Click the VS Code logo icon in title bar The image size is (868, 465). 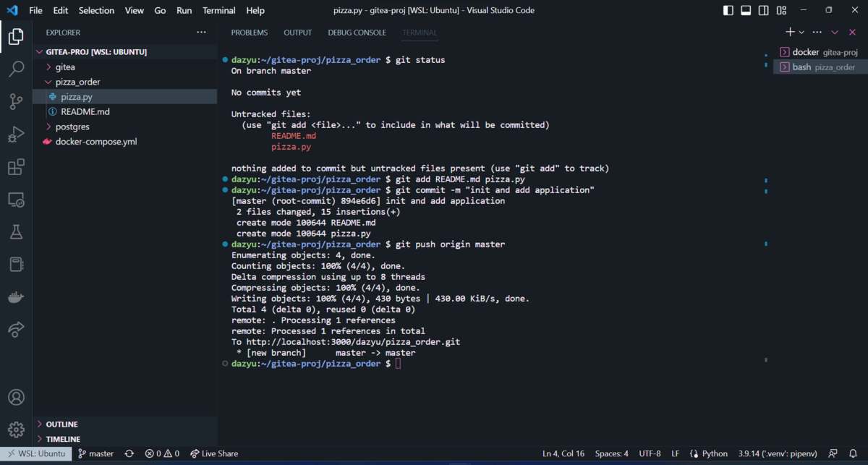[x=12, y=10]
